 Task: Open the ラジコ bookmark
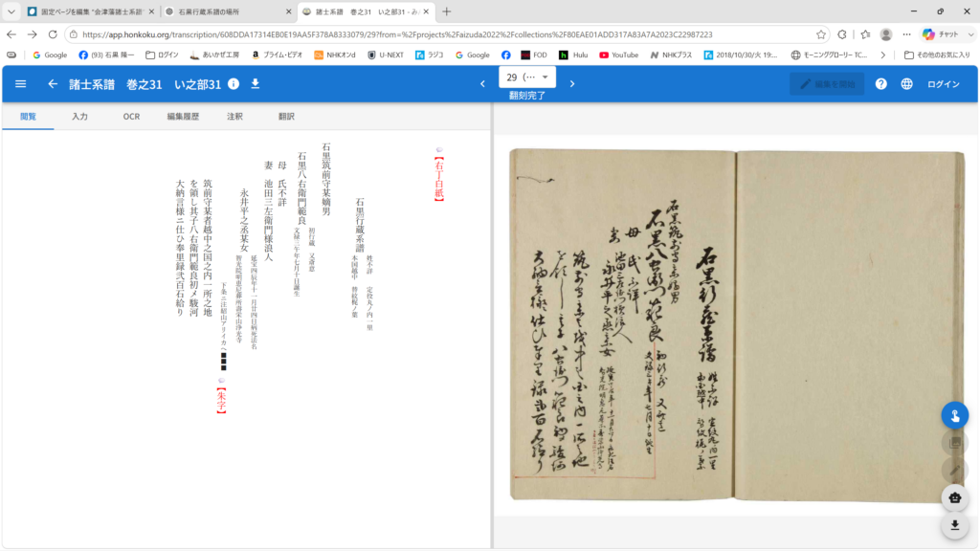pyautogui.click(x=430, y=55)
